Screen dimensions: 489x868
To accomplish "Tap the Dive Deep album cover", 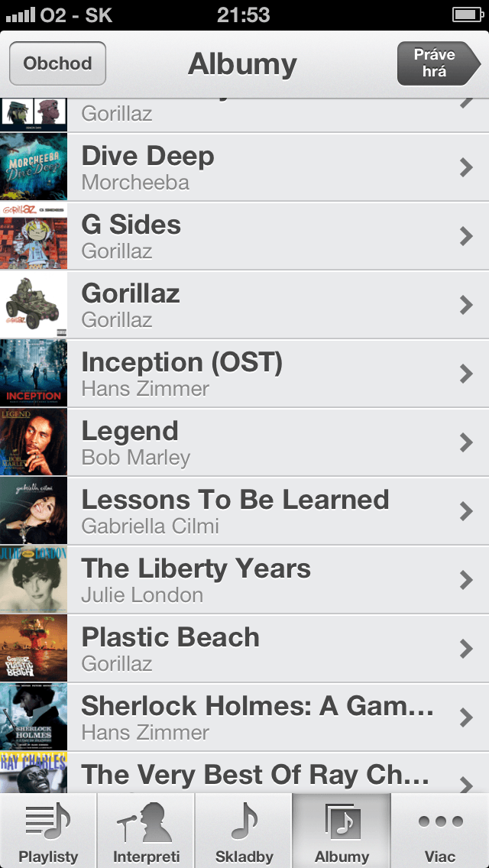I will point(33,167).
